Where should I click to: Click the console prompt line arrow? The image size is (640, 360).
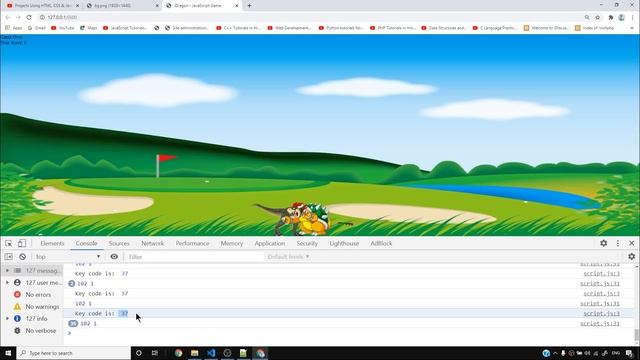tap(69, 333)
